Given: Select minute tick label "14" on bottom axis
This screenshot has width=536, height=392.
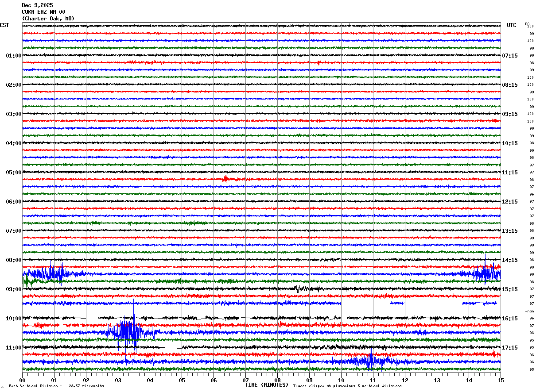Looking at the screenshot, I should pos(469,380).
